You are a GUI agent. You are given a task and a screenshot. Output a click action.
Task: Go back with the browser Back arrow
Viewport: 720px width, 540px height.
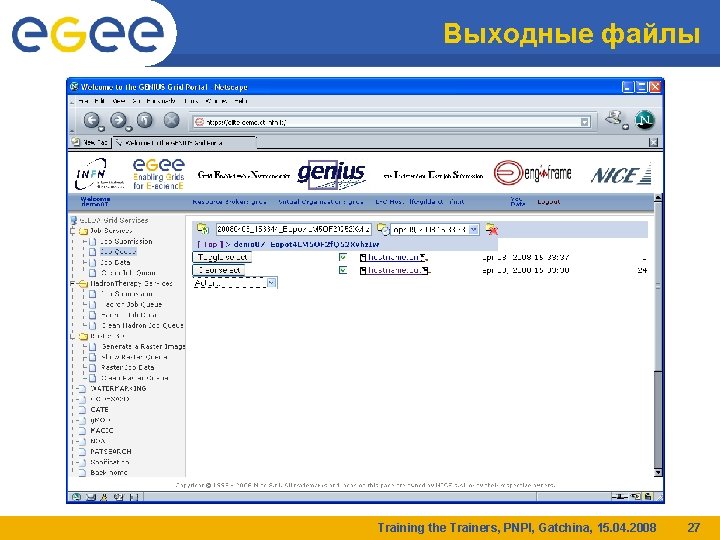coord(91,120)
